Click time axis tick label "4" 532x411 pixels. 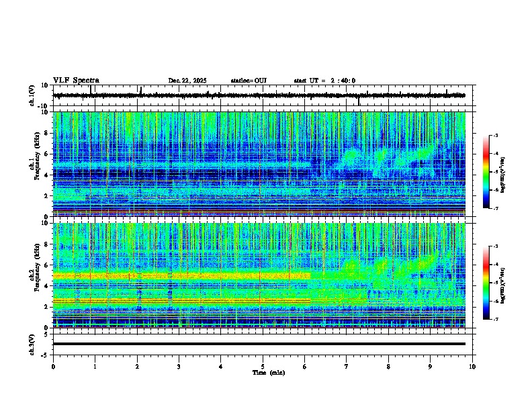[x=221, y=367]
